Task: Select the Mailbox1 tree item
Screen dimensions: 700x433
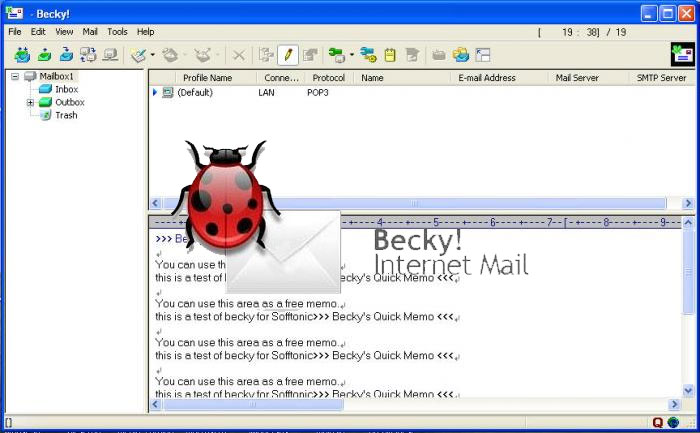Action: coord(56,76)
